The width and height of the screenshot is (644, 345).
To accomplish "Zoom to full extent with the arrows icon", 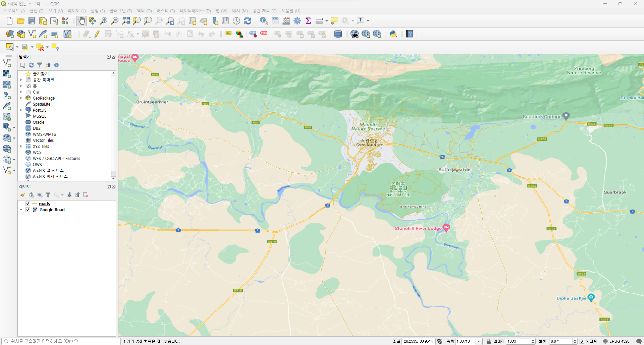I will click(x=126, y=21).
